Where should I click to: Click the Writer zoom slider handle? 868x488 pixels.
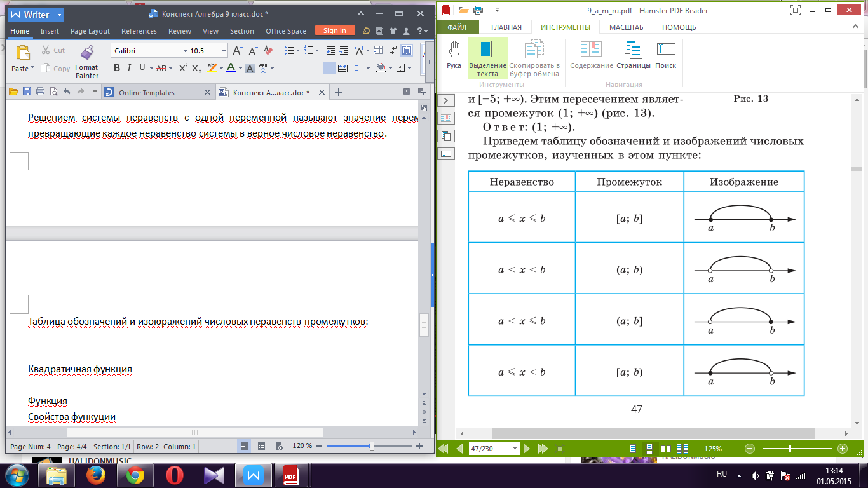[x=372, y=446]
